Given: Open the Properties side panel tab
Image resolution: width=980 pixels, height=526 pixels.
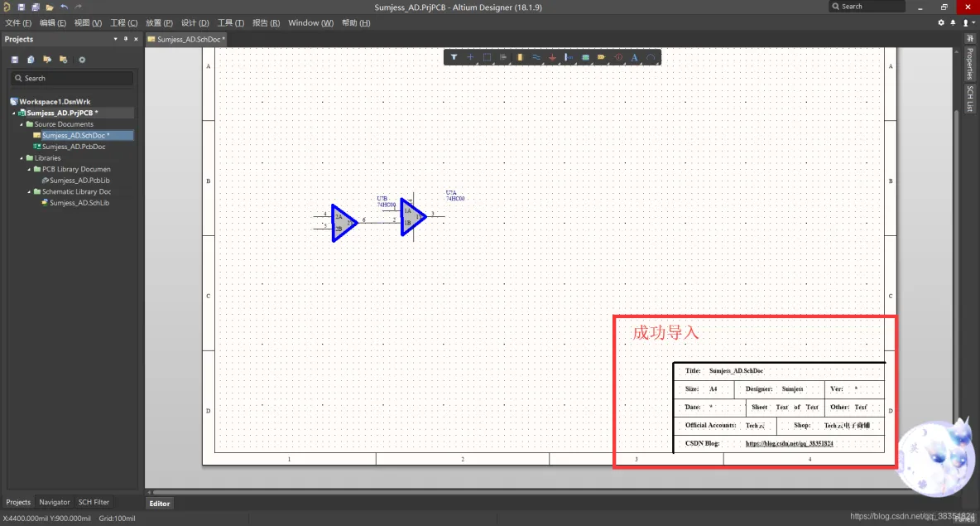Looking at the screenshot, I should (969, 64).
